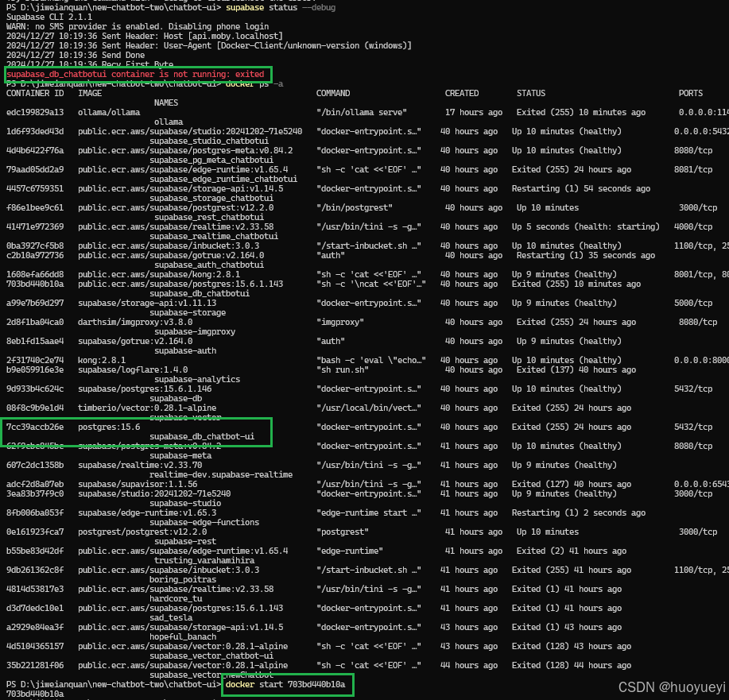Click the status 'Restarting (1) 54 seconds ago'
729x700 pixels.
[580, 188]
